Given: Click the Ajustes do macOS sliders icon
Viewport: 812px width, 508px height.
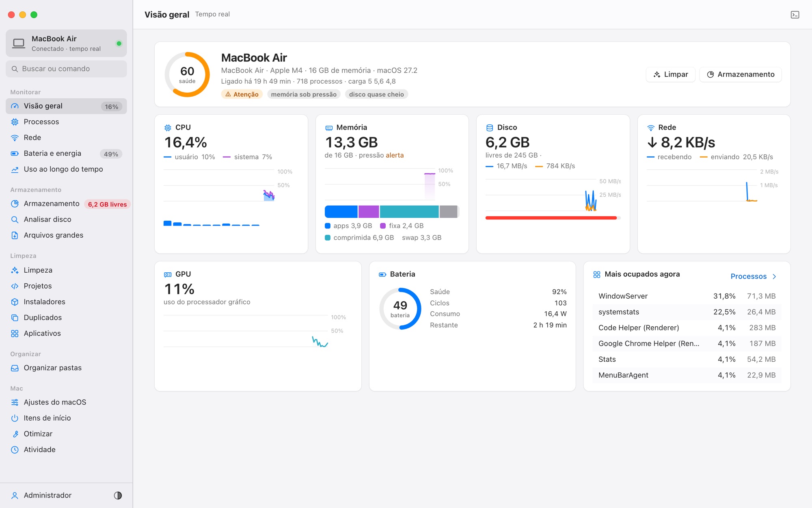Looking at the screenshot, I should pyautogui.click(x=15, y=402).
